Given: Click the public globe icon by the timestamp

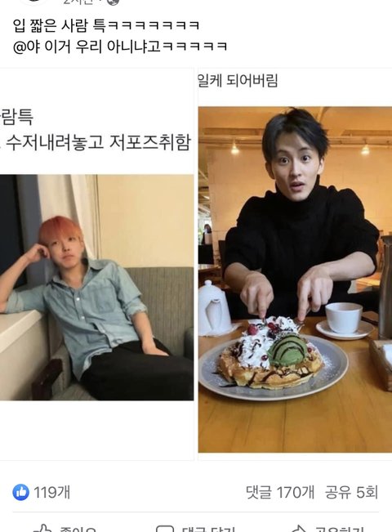Looking at the screenshot, I should coord(113,2).
